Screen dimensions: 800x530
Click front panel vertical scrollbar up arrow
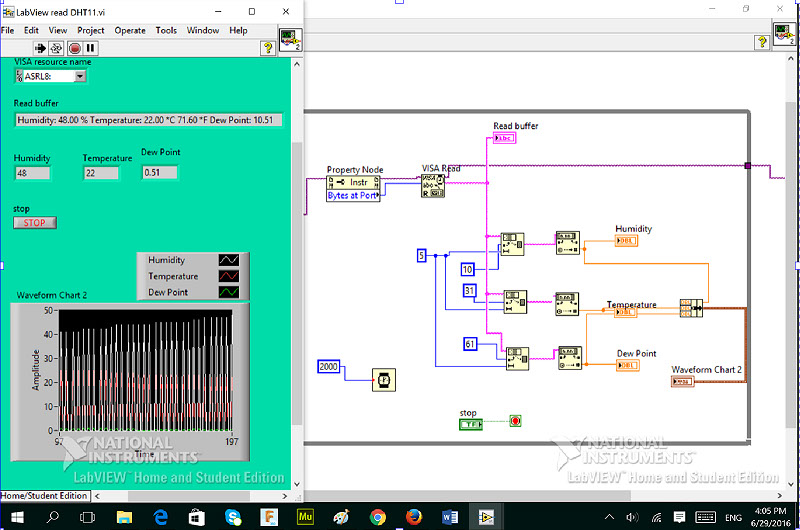point(297,64)
